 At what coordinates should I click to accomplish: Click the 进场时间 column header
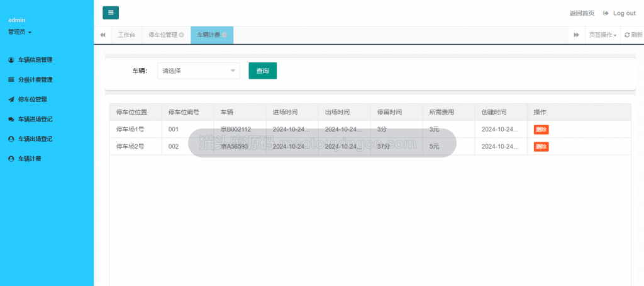click(x=292, y=112)
